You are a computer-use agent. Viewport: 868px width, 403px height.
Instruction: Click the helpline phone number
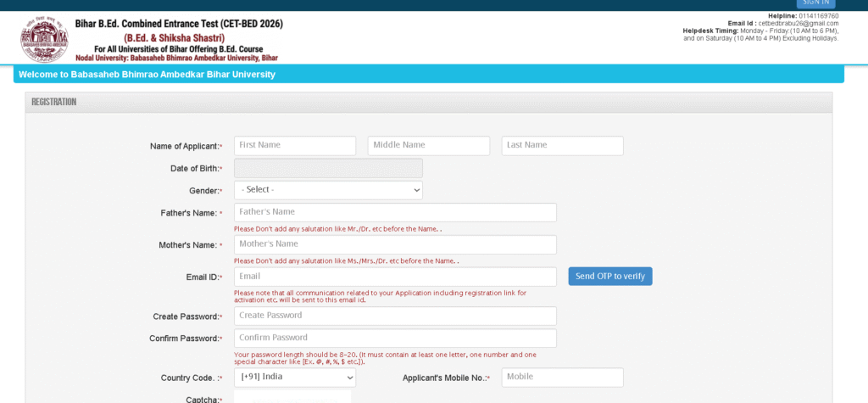pos(818,15)
